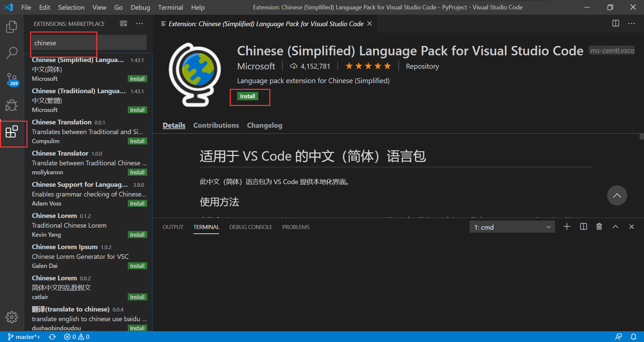The height and width of the screenshot is (342, 644).
Task: Open the Debug view in activity bar
Action: click(12, 105)
